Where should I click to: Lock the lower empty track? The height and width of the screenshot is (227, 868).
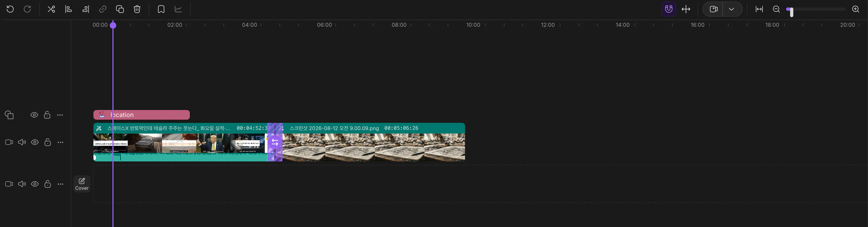pyautogui.click(x=48, y=184)
